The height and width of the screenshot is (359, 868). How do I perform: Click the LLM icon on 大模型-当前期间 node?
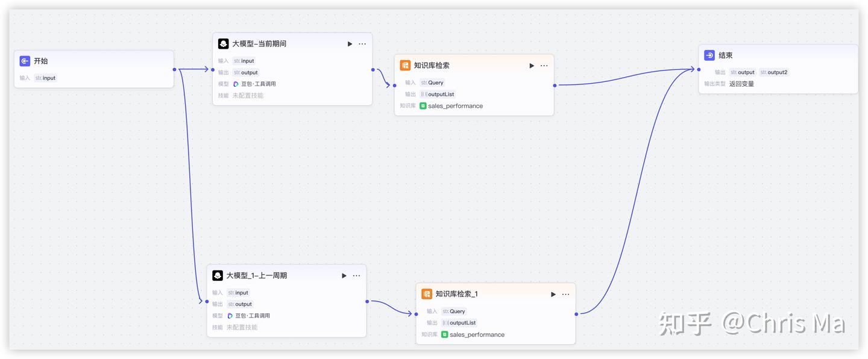tap(224, 43)
